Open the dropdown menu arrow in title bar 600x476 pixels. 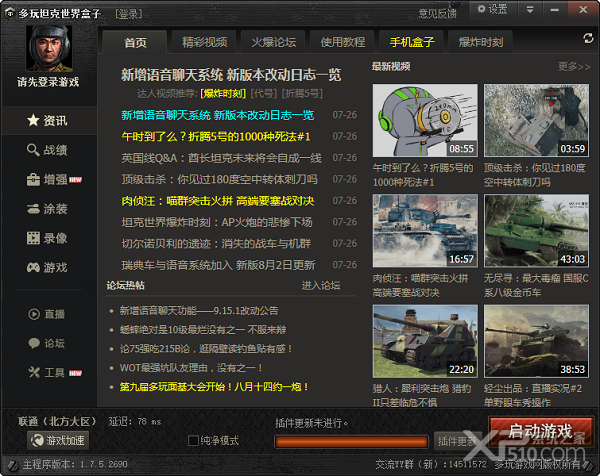click(530, 9)
